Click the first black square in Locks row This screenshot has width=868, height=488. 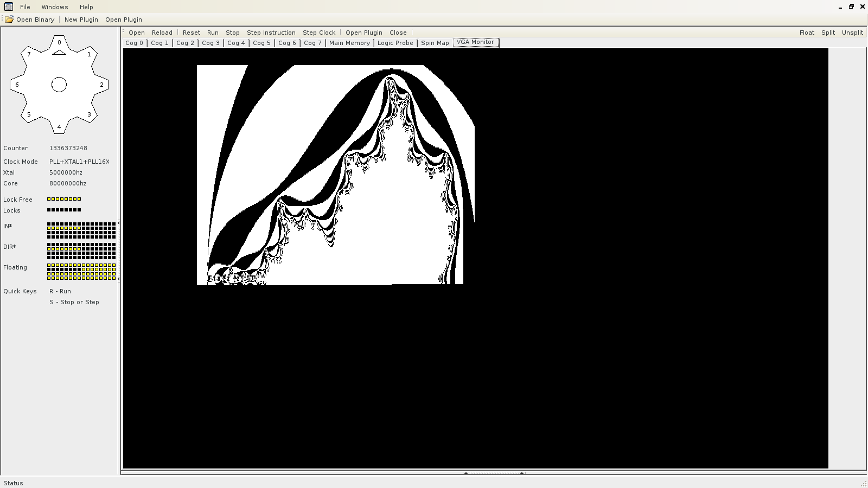coord(49,210)
